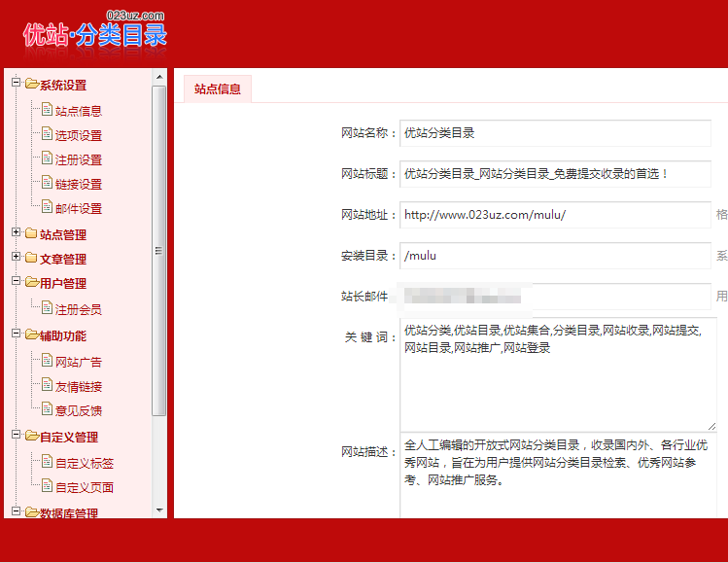Click the sidebar scrollbar thumb

tap(159, 251)
